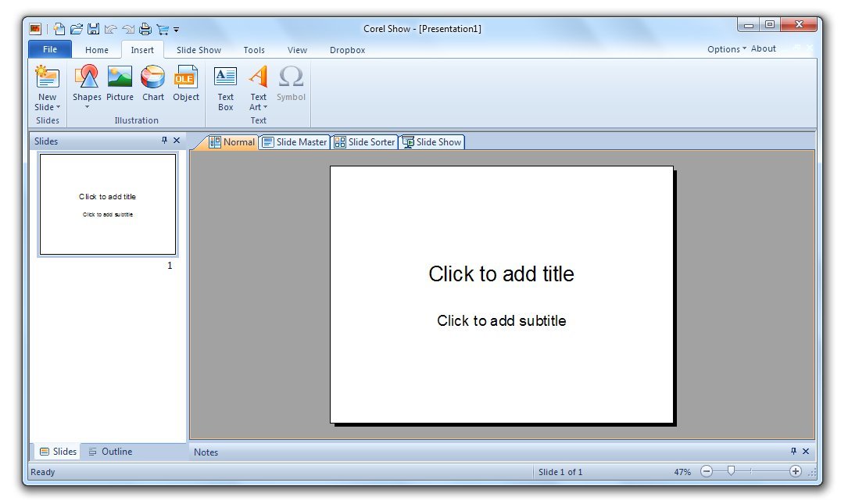The width and height of the screenshot is (841, 504).
Task: Click the Save icon in quick access toolbar
Action: [x=93, y=29]
